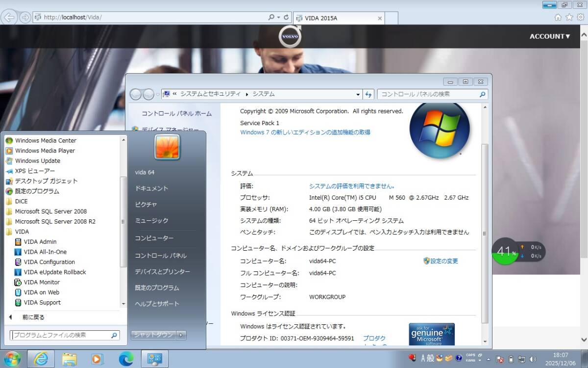The width and height of the screenshot is (588, 368).
Task: Open コントロール パネル ホーム link
Action: click(176, 113)
